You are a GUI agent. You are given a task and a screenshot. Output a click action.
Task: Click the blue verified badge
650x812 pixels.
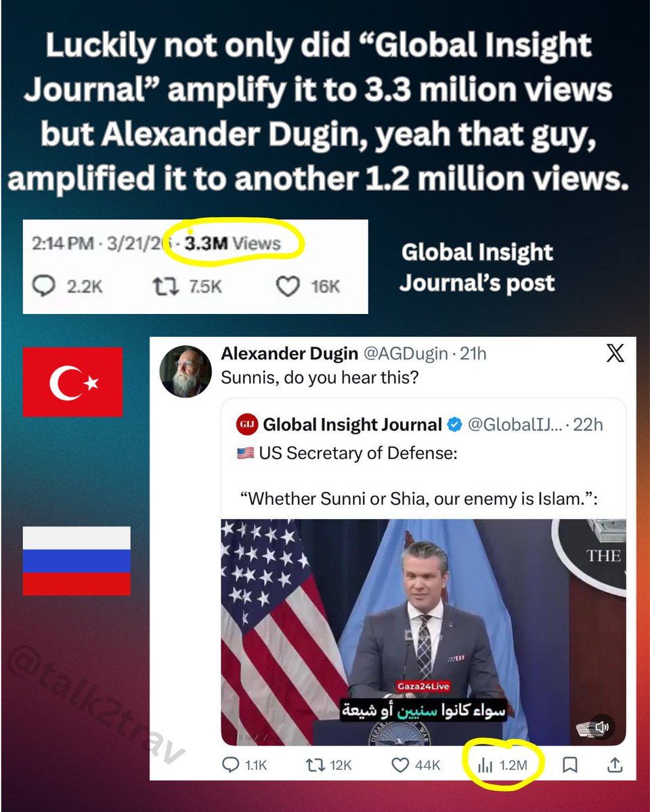pos(455,425)
